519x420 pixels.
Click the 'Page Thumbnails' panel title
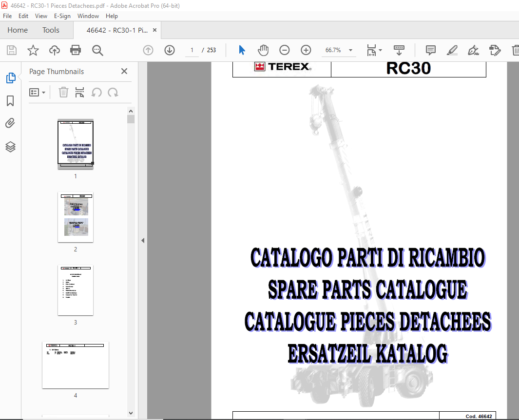57,72
